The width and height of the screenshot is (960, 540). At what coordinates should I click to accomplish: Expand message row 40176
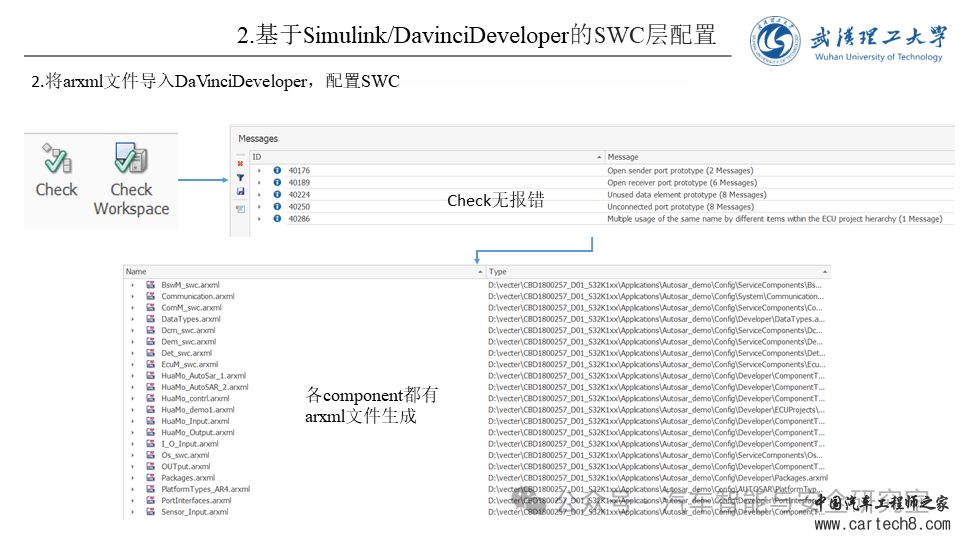point(259,171)
